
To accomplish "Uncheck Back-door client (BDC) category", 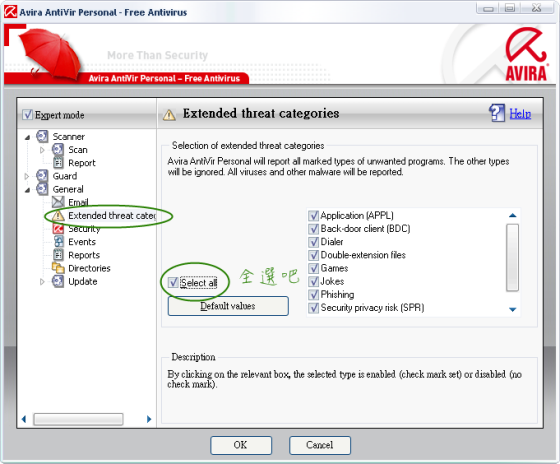I will point(313,229).
